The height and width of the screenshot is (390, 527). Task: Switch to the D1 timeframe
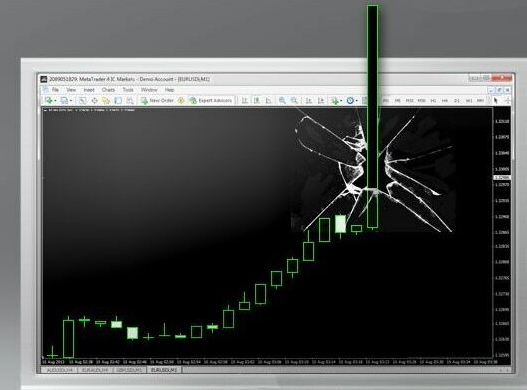pyautogui.click(x=457, y=101)
